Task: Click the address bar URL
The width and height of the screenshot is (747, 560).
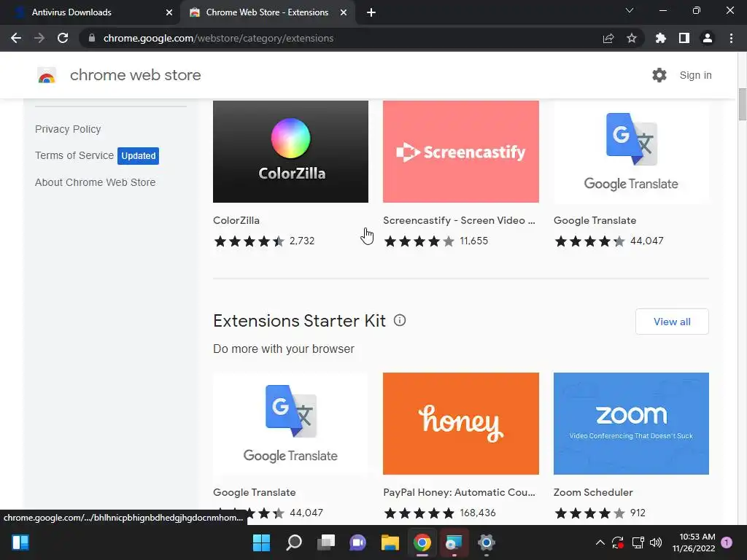Action: tap(218, 38)
